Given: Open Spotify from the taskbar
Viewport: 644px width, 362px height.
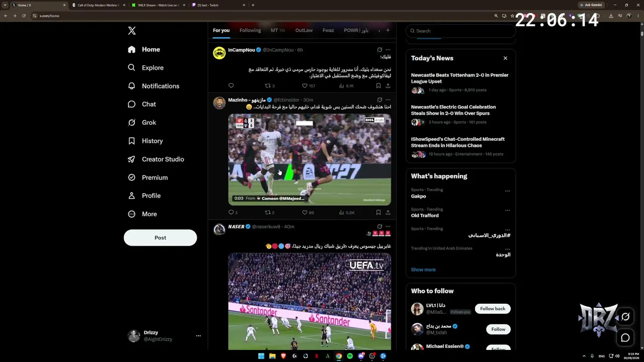Looking at the screenshot, I should (350, 356).
